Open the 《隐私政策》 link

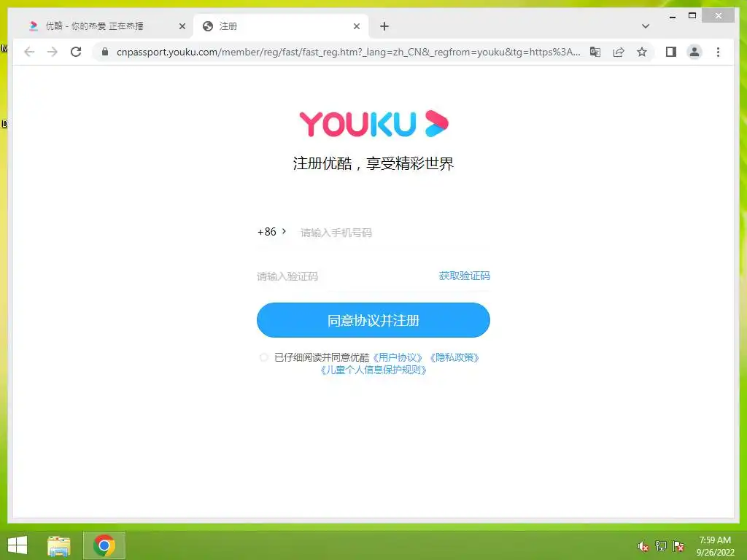pyautogui.click(x=454, y=357)
